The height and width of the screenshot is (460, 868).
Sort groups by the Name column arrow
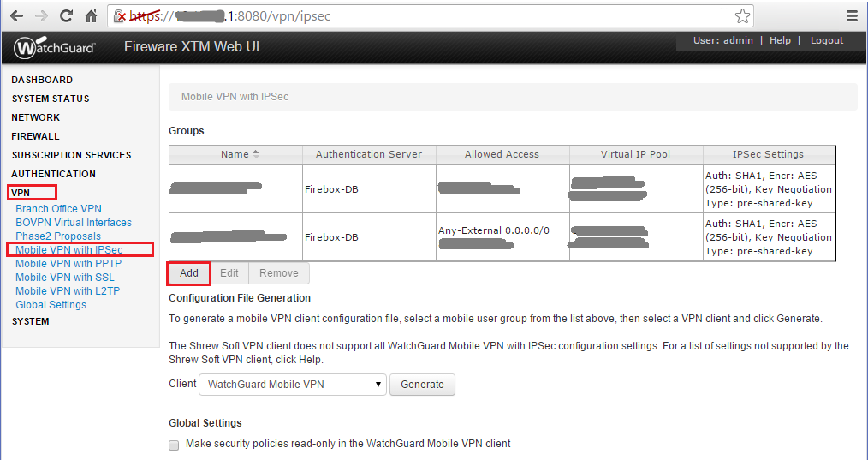tap(256, 154)
